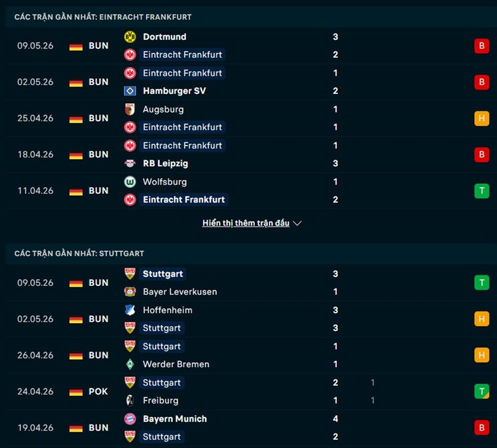Click the Wolfsburg green W logo
Viewport: 497px width, 448px height.
130,182
